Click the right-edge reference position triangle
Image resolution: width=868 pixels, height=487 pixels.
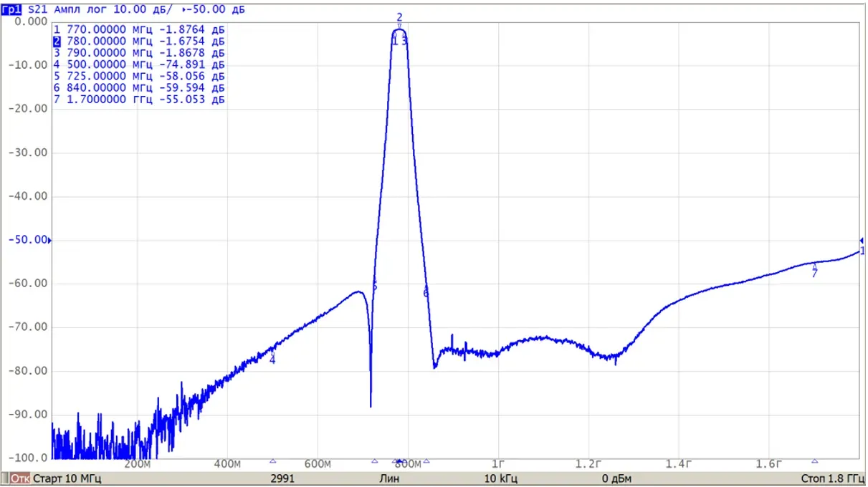[862, 241]
